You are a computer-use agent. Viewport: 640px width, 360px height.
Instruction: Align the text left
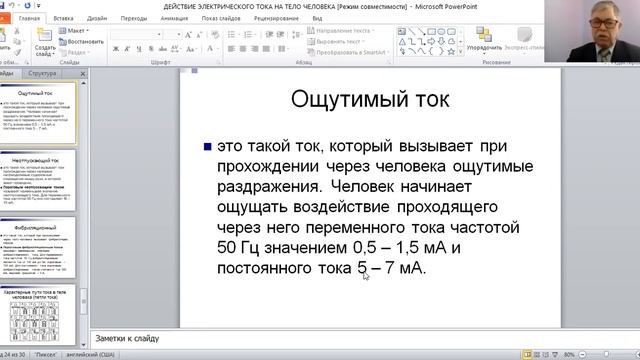[x=231, y=49]
